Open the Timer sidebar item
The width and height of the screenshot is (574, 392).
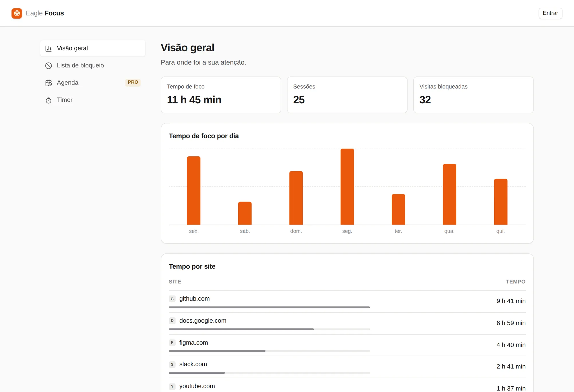pyautogui.click(x=93, y=100)
